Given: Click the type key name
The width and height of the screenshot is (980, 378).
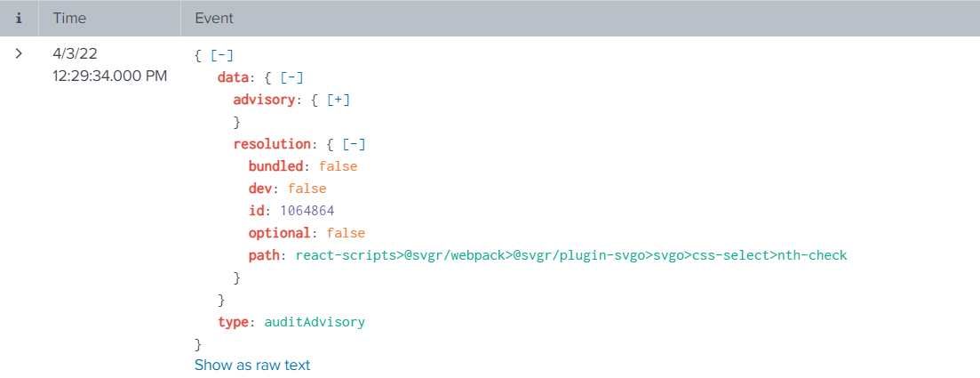Looking at the screenshot, I should [233, 322].
